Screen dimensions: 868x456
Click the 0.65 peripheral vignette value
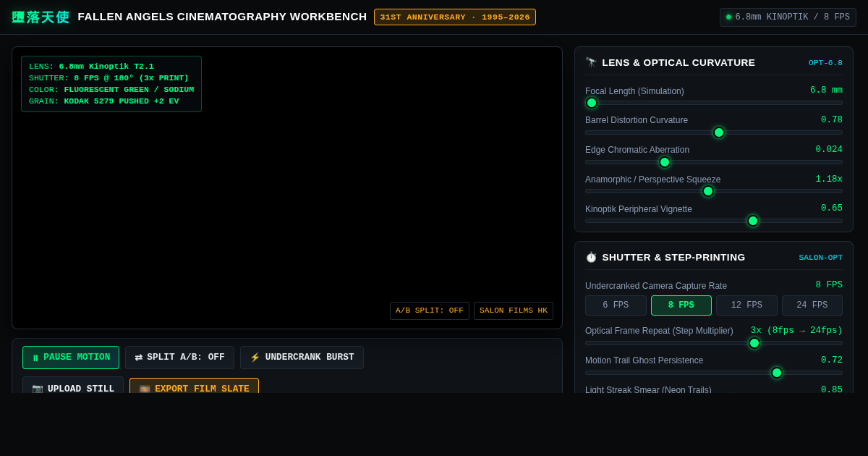pyautogui.click(x=832, y=208)
